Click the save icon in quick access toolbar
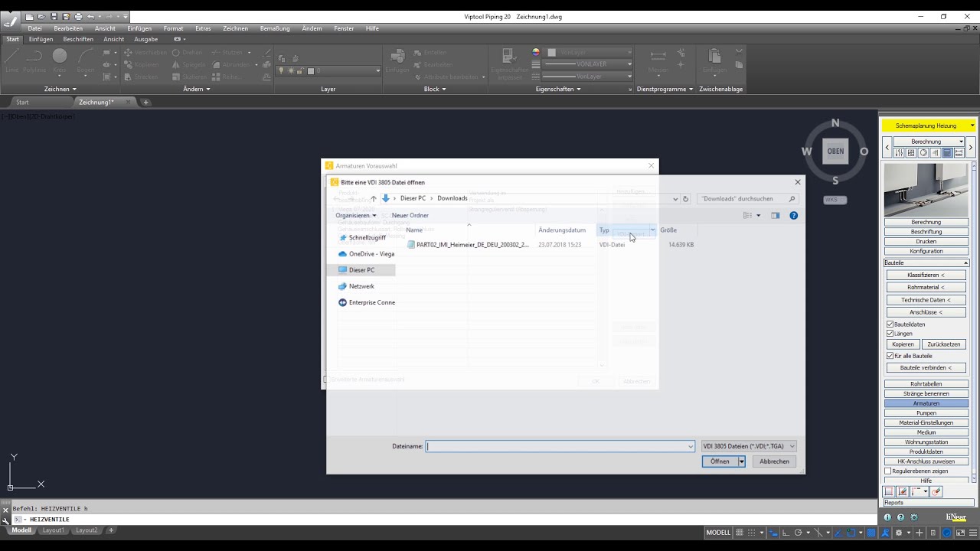 [54, 17]
